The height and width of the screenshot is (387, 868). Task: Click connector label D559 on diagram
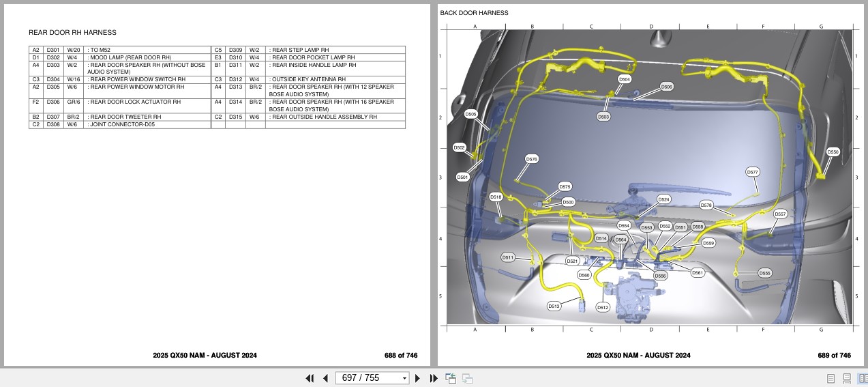708,243
